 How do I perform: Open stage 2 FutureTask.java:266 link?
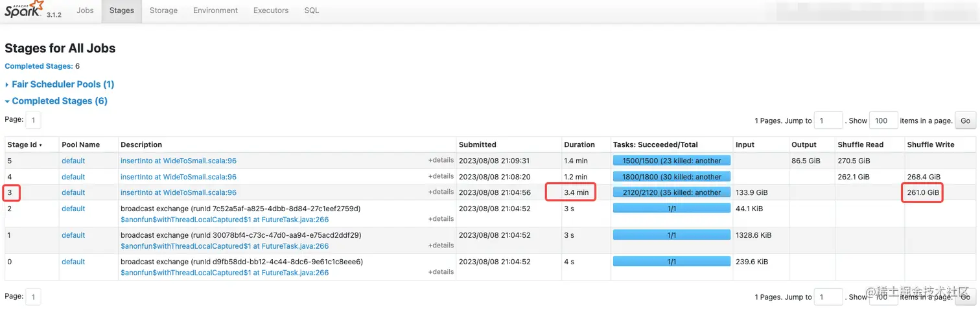[224, 220]
